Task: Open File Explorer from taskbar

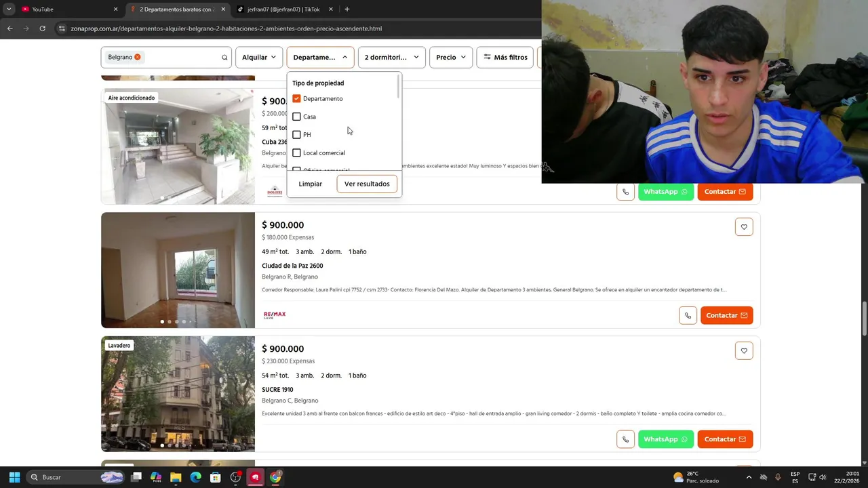Action: click(x=176, y=477)
